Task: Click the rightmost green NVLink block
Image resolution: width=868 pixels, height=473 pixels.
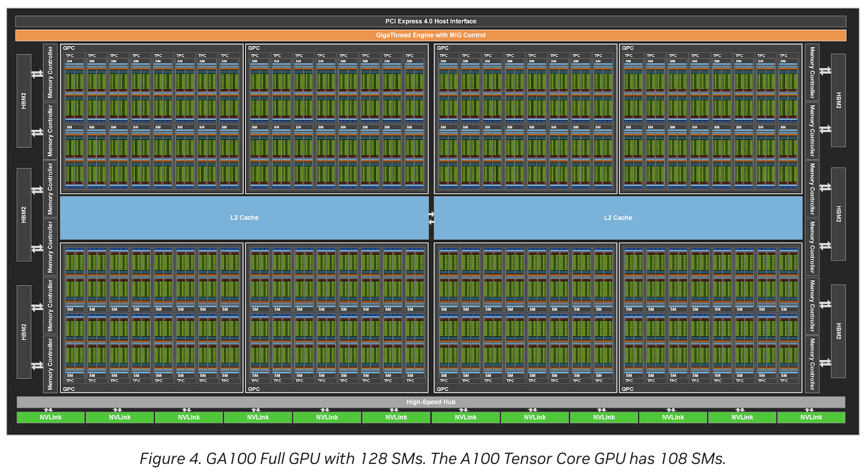Action: point(811,417)
